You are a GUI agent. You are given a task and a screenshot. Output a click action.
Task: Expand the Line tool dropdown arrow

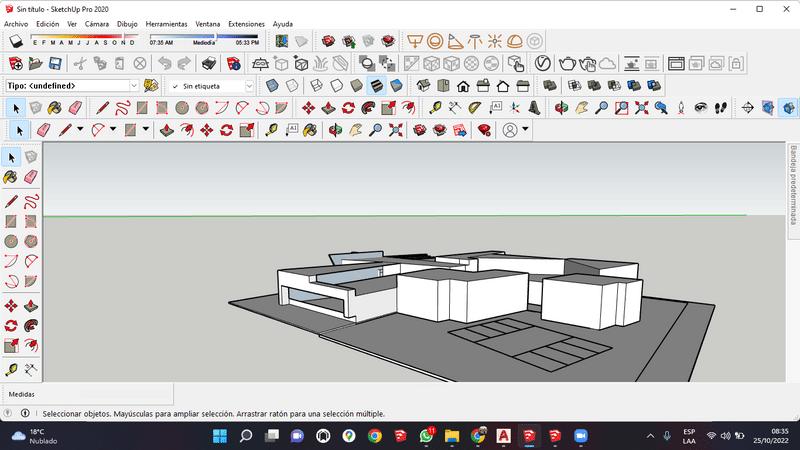coord(80,130)
